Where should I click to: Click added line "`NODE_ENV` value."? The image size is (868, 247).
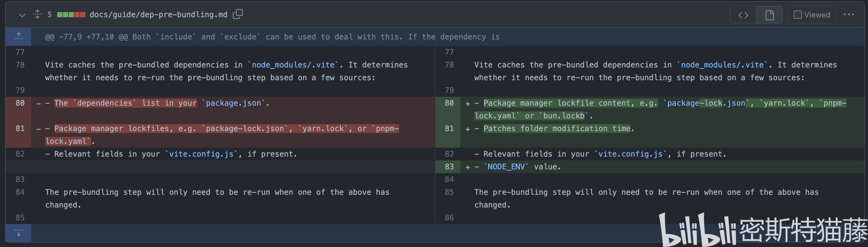coord(522,167)
